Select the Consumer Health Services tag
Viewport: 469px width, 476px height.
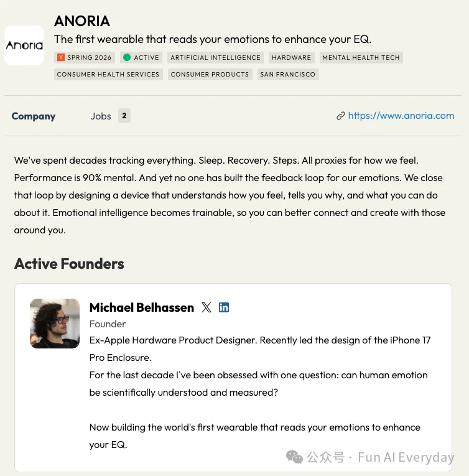pos(108,75)
